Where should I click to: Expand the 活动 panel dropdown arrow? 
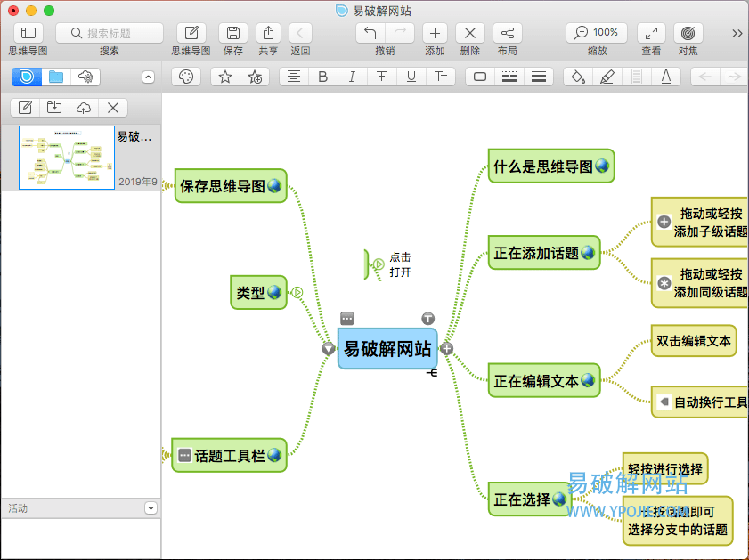pyautogui.click(x=151, y=508)
